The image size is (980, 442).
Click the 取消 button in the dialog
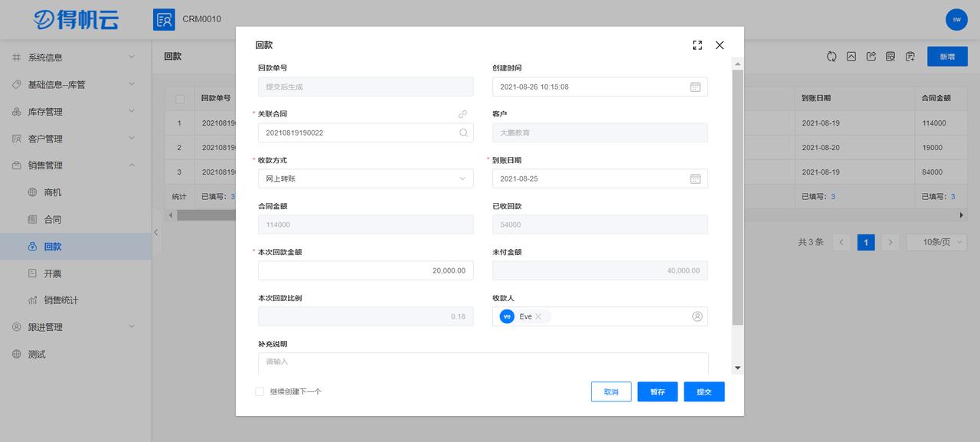point(610,391)
